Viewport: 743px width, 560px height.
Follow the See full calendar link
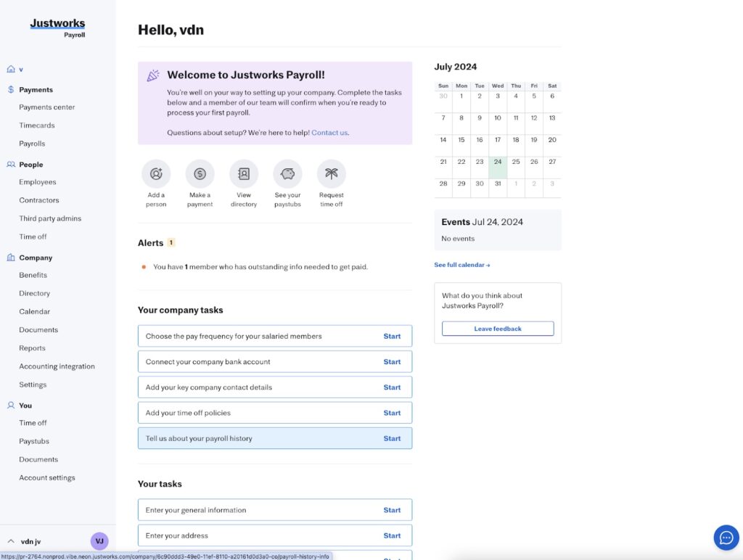462,265
